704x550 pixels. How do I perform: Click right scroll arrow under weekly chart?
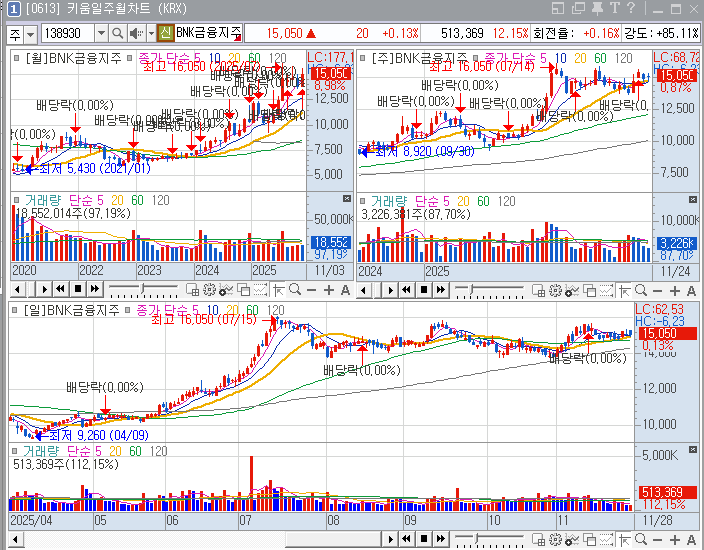391,290
